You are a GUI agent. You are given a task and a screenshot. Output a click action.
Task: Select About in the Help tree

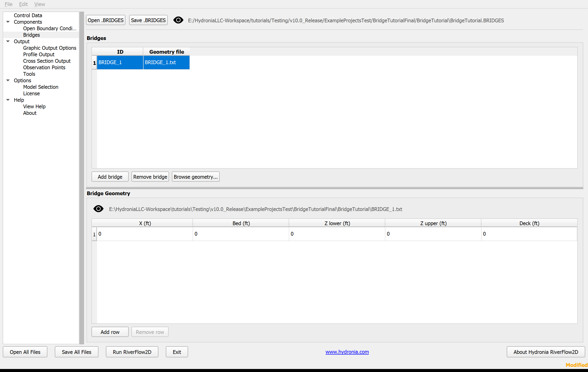click(30, 113)
